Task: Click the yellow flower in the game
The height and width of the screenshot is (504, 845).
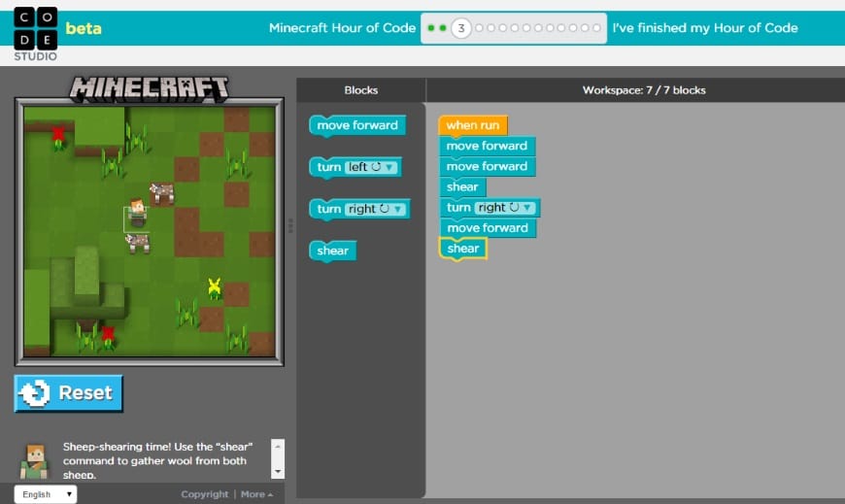Action: [x=215, y=288]
